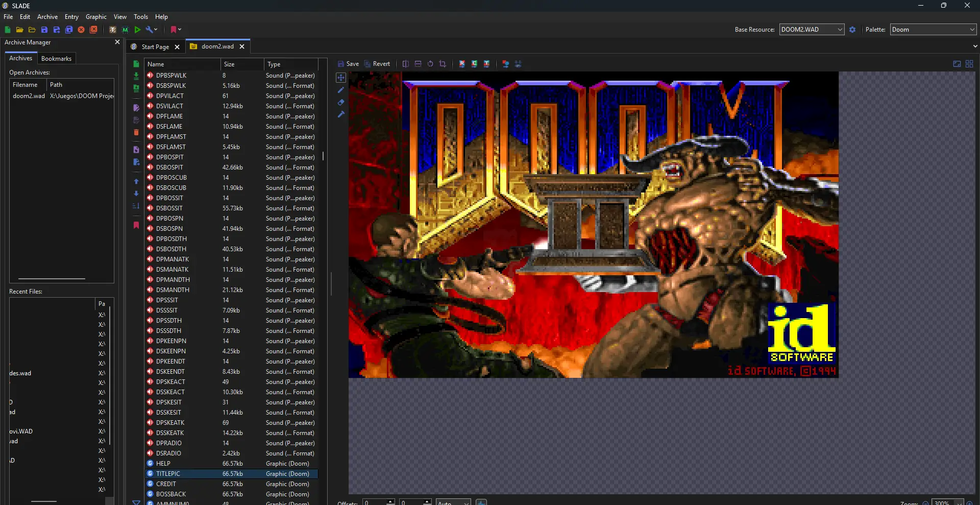The height and width of the screenshot is (505, 980).
Task: Select the eraser tool
Action: click(341, 103)
